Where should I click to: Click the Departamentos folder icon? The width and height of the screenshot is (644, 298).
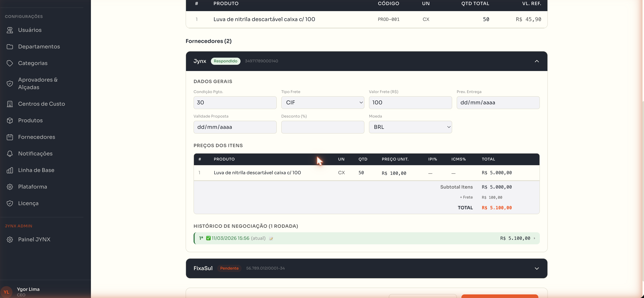point(10,47)
